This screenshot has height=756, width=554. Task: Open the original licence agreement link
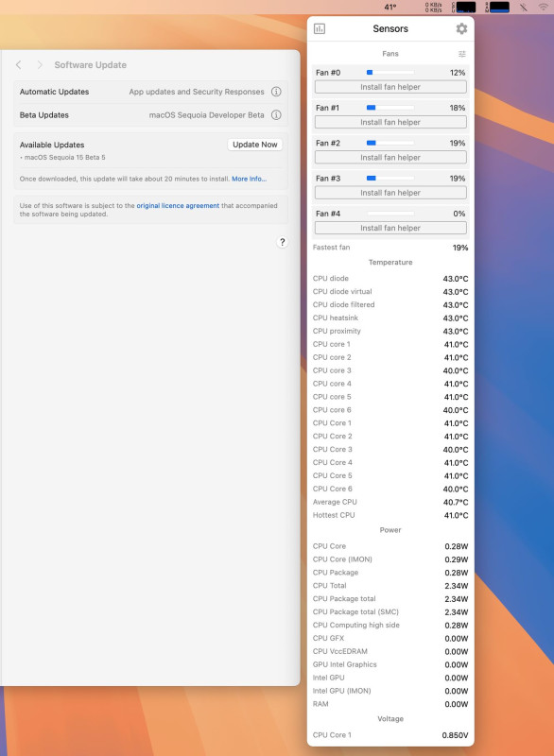(x=178, y=205)
